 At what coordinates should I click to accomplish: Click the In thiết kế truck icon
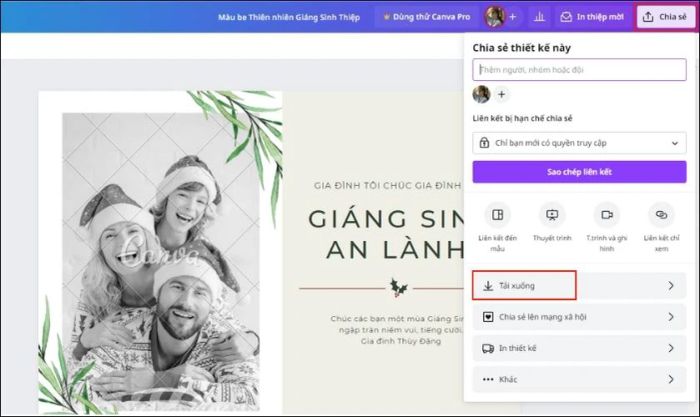tap(488, 348)
